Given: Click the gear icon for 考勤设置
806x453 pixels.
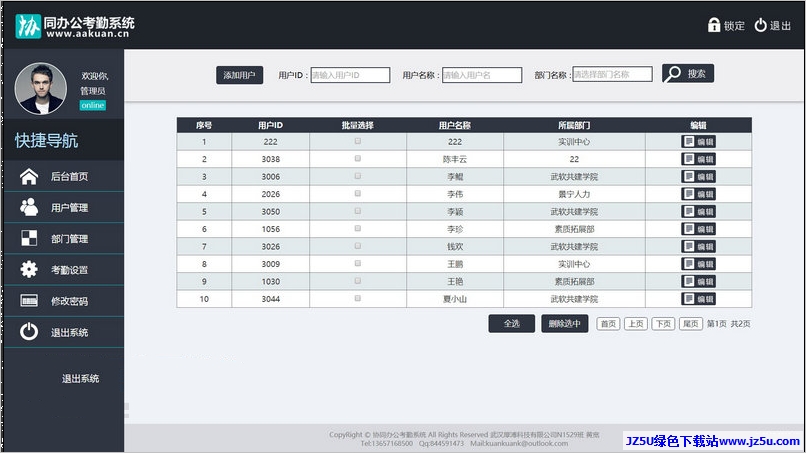Looking at the screenshot, I should coord(29,269).
